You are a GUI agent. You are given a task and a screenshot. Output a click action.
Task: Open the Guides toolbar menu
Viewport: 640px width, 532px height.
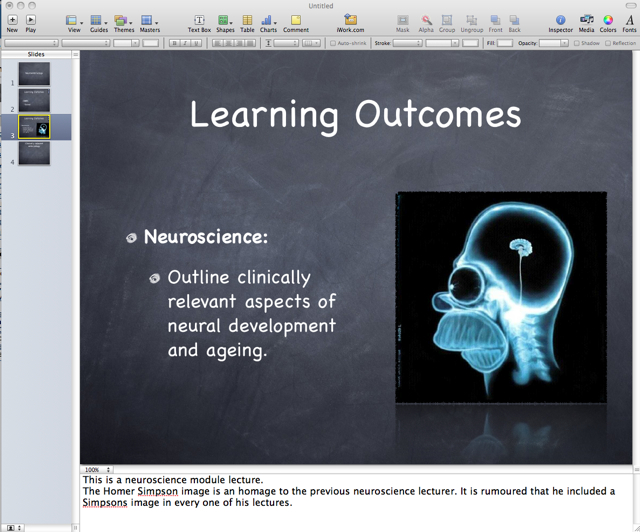pos(99,23)
